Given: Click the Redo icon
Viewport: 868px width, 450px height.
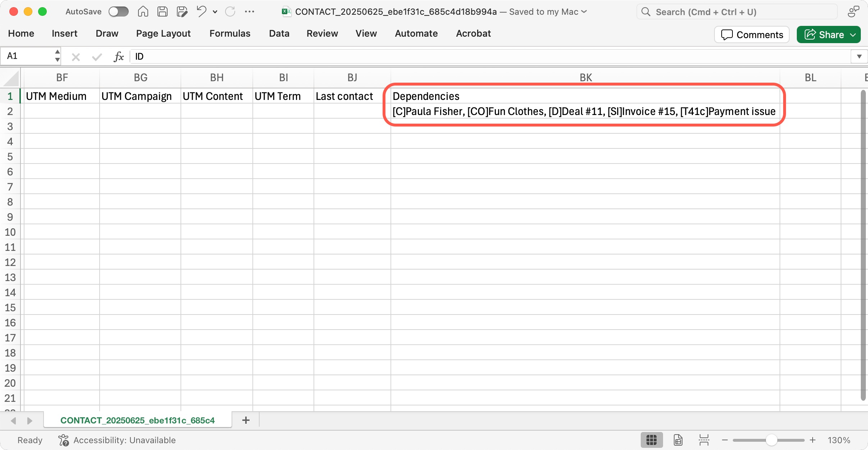Looking at the screenshot, I should 230,11.
